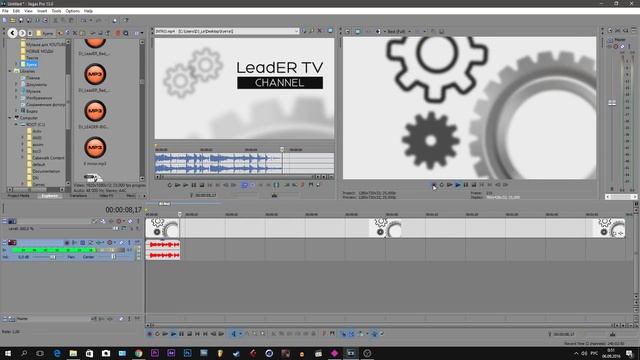Click Loop playback icon in video preview
640x360 pixels.
442,185
